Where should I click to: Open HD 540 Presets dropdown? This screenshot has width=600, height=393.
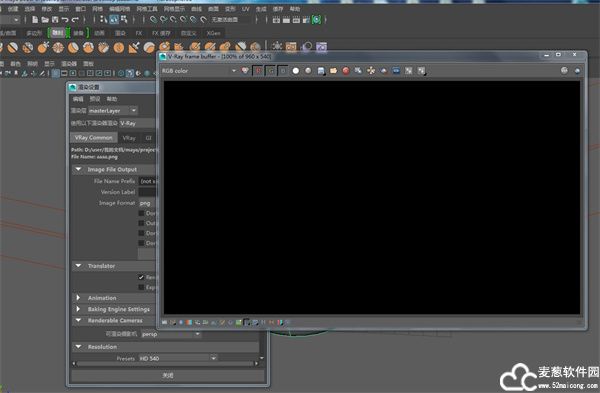pyautogui.click(x=178, y=358)
